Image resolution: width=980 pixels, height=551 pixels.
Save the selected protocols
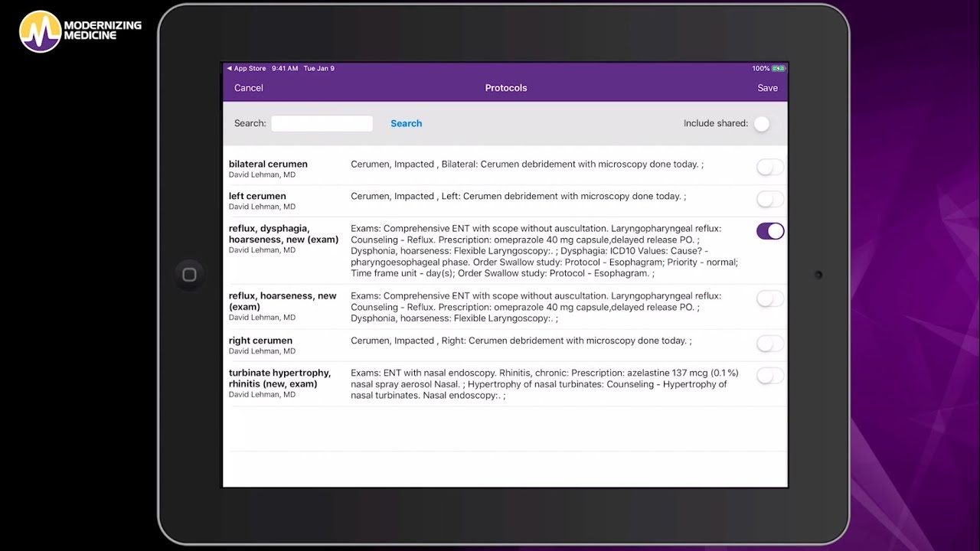click(768, 88)
